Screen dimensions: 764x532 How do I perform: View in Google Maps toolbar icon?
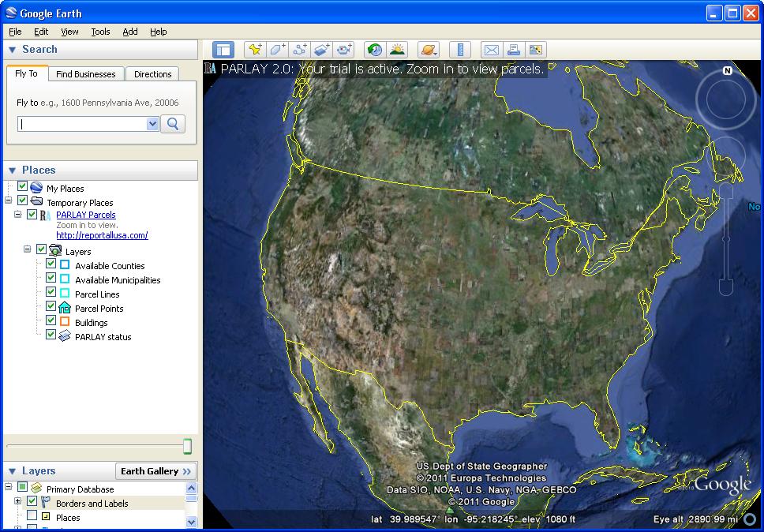(x=535, y=50)
